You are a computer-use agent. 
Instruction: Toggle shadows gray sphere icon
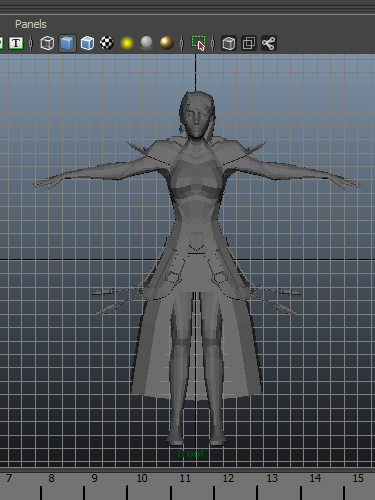[x=147, y=43]
